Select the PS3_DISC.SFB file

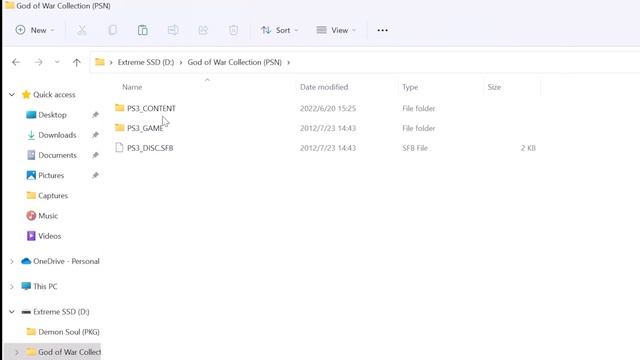(150, 148)
